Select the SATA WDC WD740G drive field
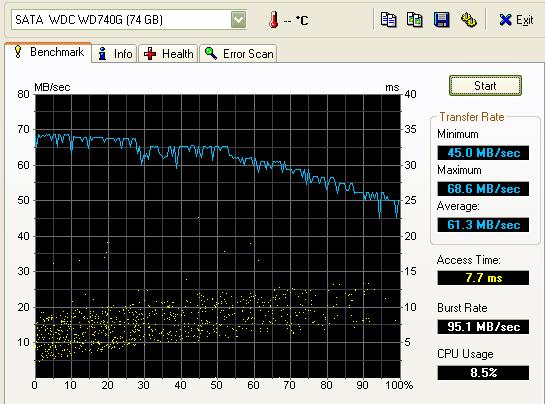545x404 pixels. click(129, 20)
